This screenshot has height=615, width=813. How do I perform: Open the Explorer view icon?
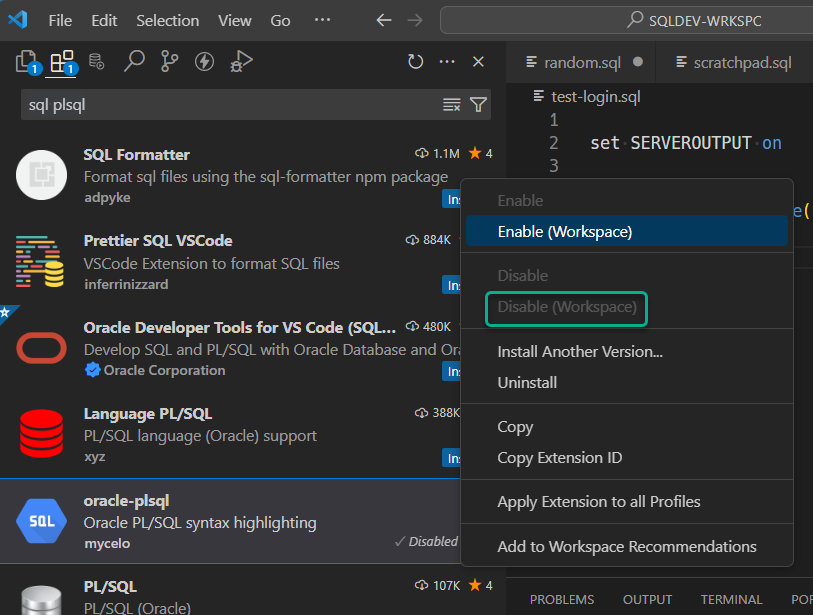[x=27, y=62]
